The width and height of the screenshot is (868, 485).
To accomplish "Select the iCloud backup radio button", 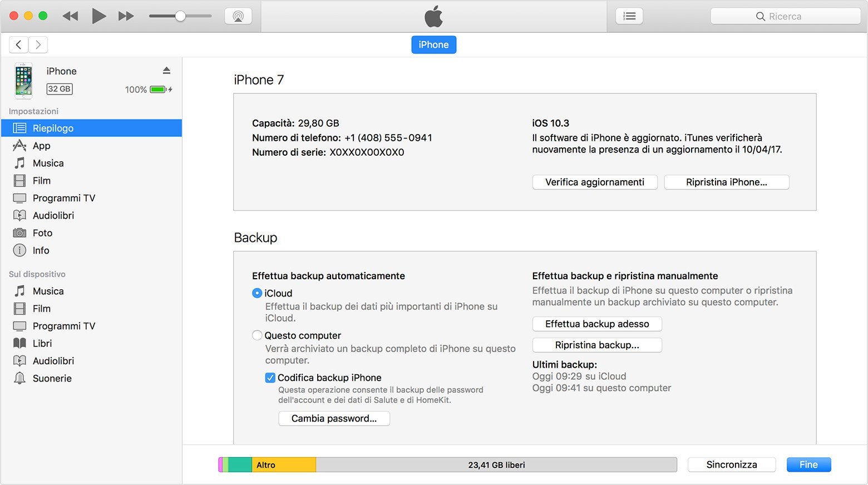I will point(257,293).
